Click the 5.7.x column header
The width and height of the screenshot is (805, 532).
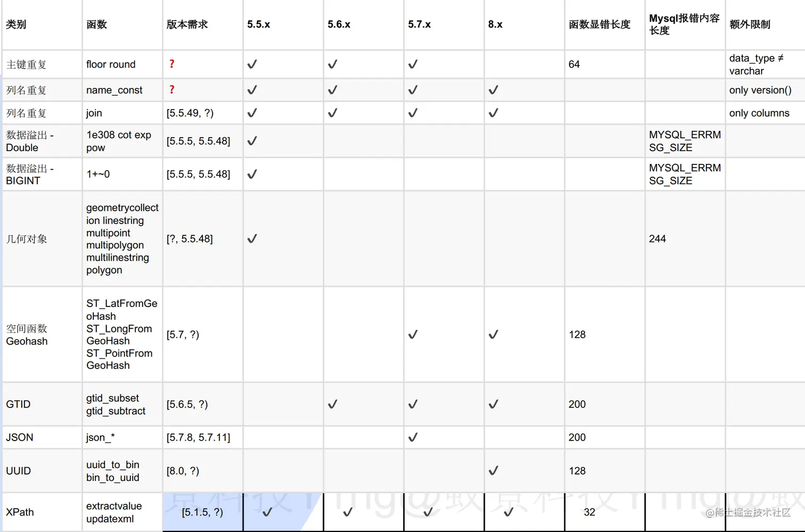click(x=444, y=24)
